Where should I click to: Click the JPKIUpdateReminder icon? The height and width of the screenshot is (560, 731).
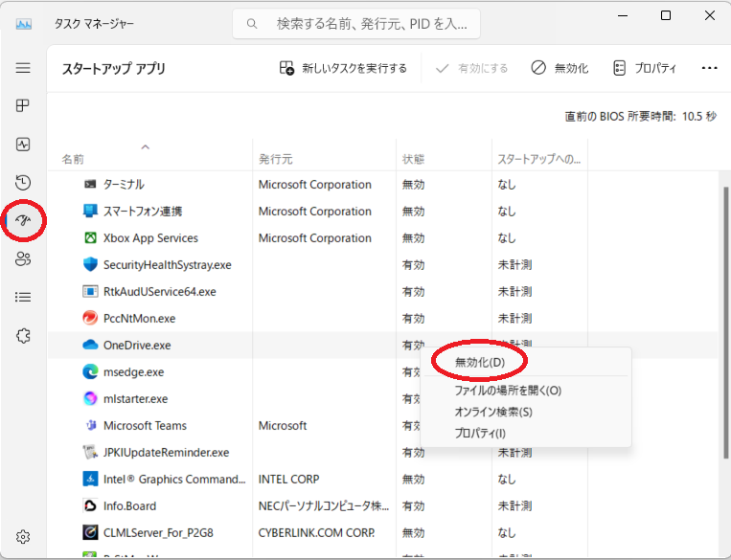pyautogui.click(x=90, y=452)
